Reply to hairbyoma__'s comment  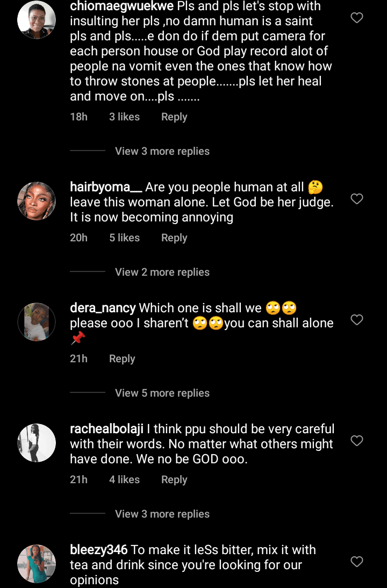point(174,238)
